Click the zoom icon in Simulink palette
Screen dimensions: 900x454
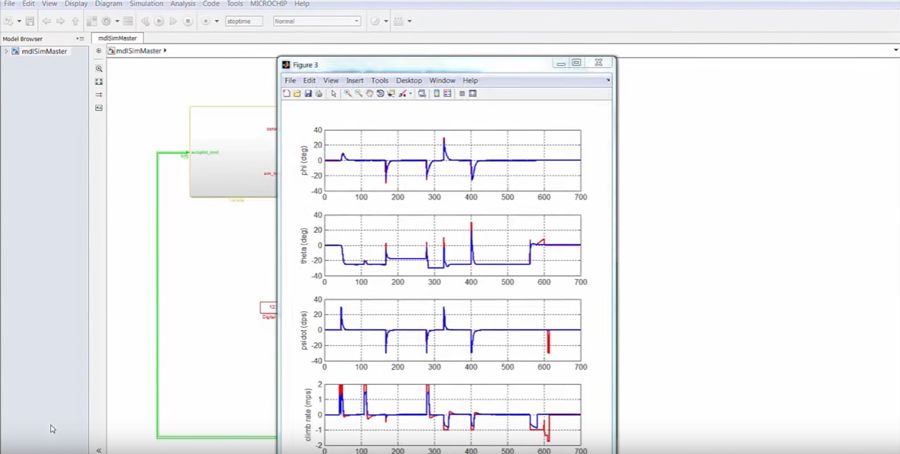[x=99, y=68]
